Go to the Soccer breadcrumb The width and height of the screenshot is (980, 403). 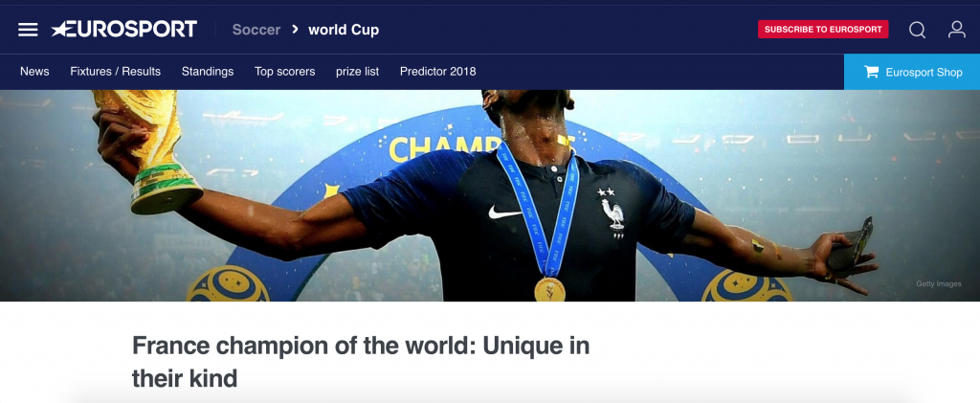[256, 30]
